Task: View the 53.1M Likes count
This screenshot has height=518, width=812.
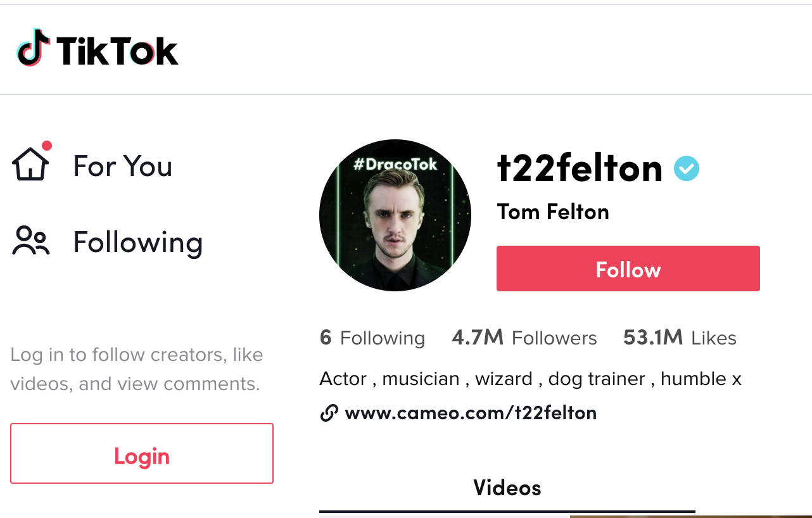Action: pos(680,338)
